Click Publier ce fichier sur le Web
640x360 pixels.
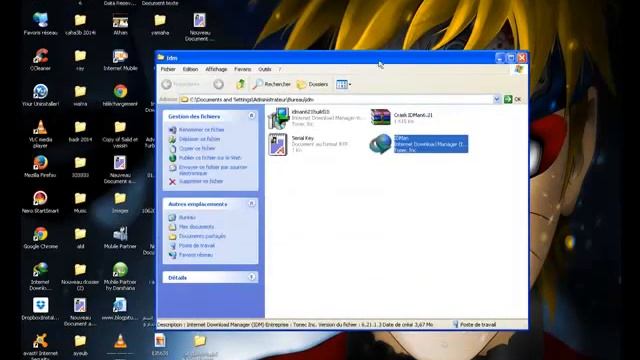coord(210,158)
